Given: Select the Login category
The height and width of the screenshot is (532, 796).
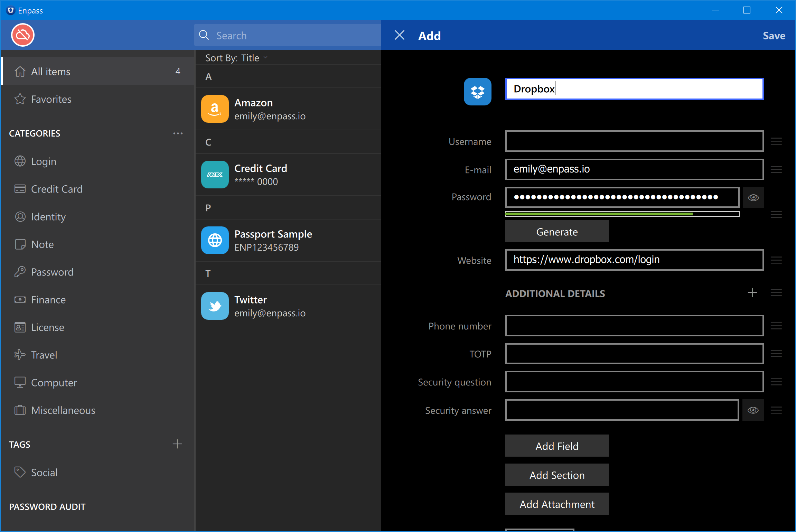Looking at the screenshot, I should (x=44, y=161).
